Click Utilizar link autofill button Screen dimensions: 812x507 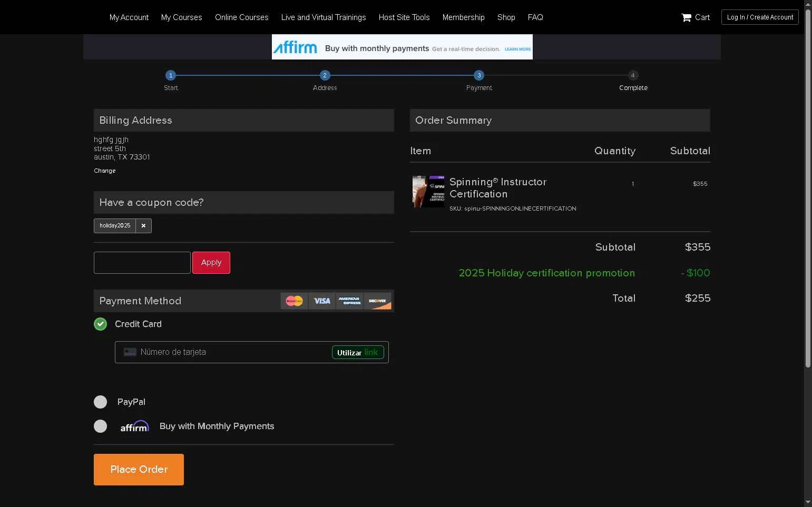[358, 353]
